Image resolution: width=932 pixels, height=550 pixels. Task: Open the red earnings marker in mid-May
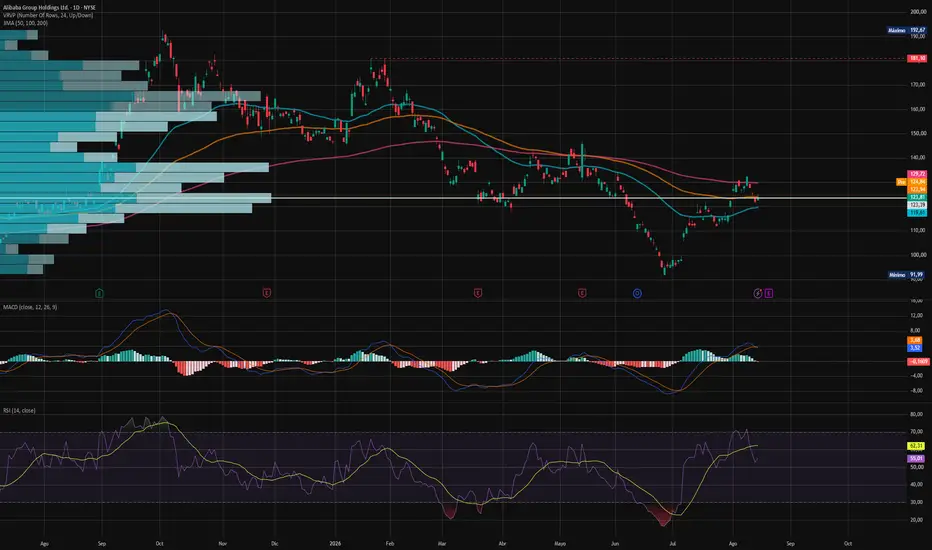point(582,293)
